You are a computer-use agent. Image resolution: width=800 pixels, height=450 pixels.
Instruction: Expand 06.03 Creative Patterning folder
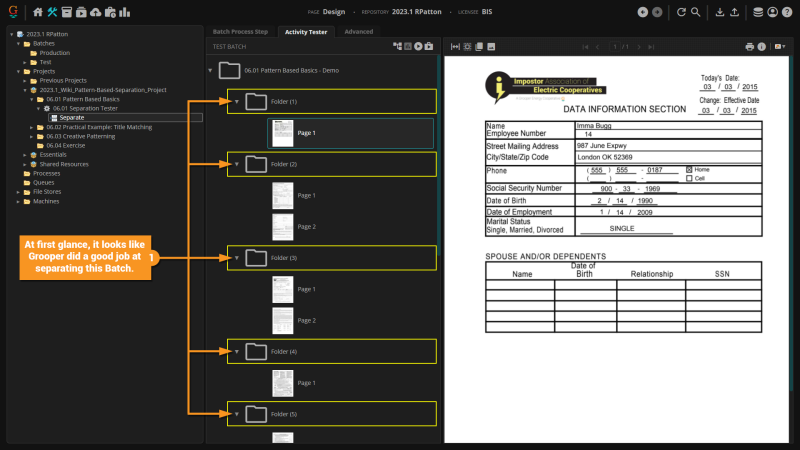[x=32, y=137]
